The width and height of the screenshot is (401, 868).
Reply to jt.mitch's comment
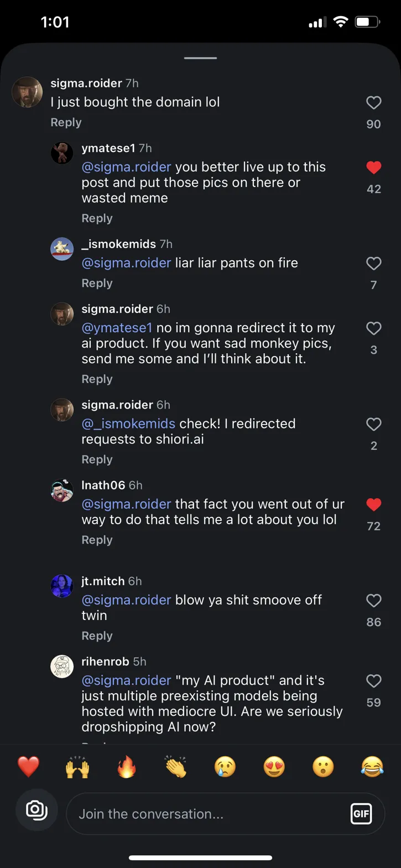click(97, 635)
